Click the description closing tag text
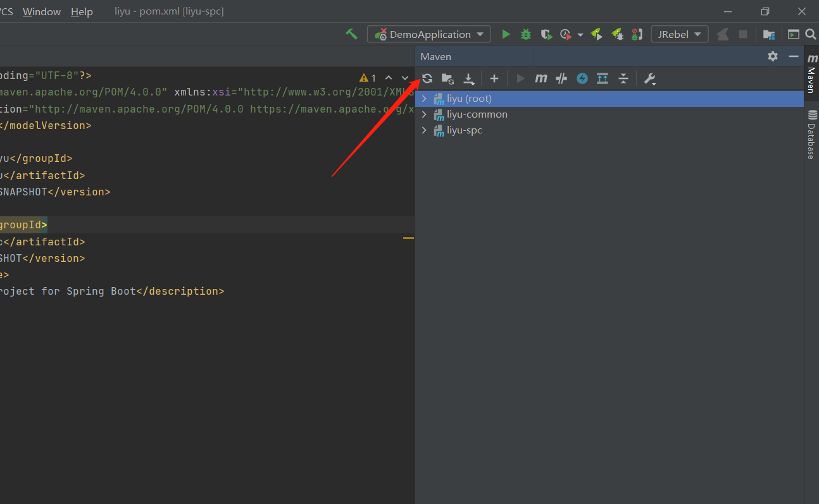 point(180,291)
